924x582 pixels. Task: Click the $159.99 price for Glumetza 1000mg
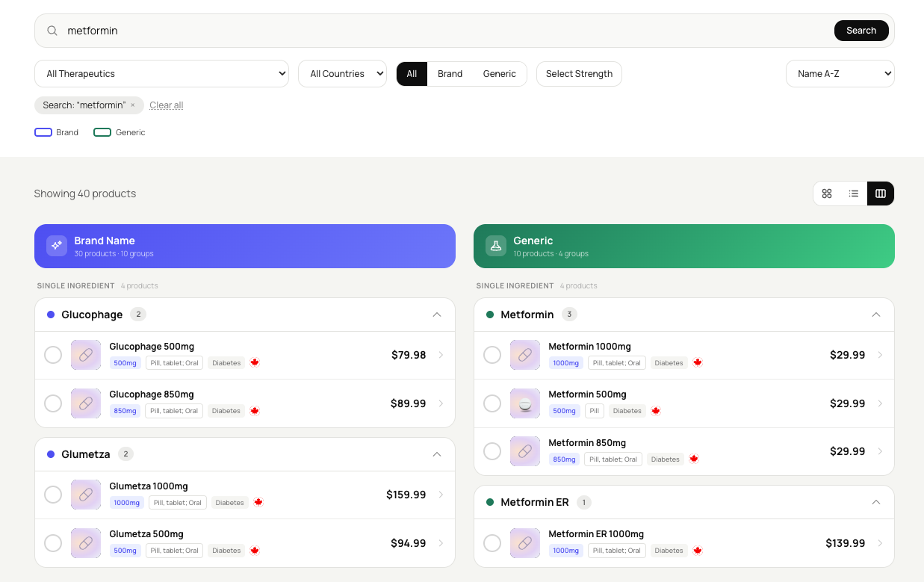tap(406, 495)
